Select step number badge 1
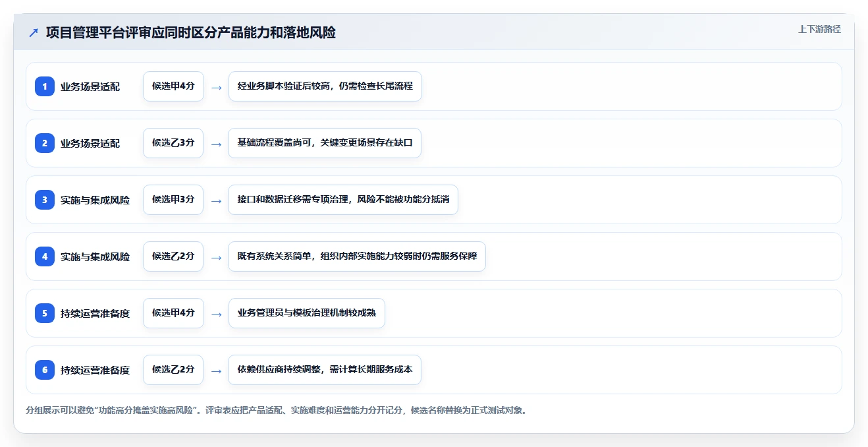 click(45, 86)
